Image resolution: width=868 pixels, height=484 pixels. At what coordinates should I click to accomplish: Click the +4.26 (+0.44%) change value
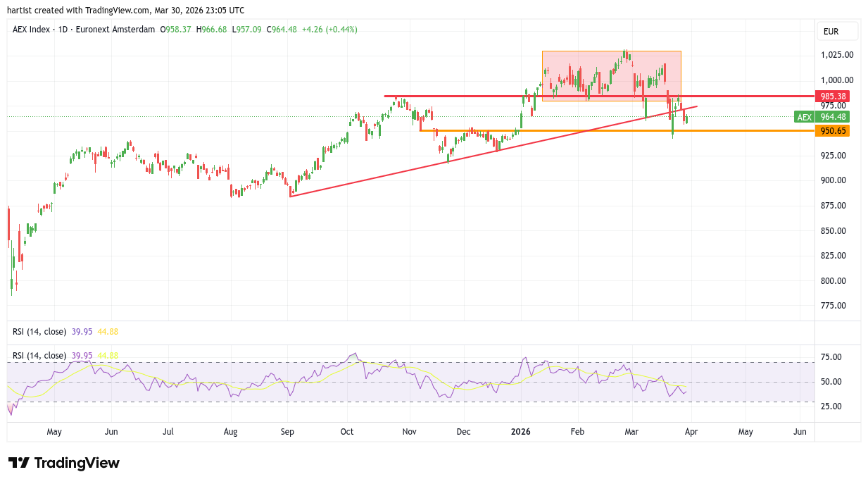(x=329, y=30)
